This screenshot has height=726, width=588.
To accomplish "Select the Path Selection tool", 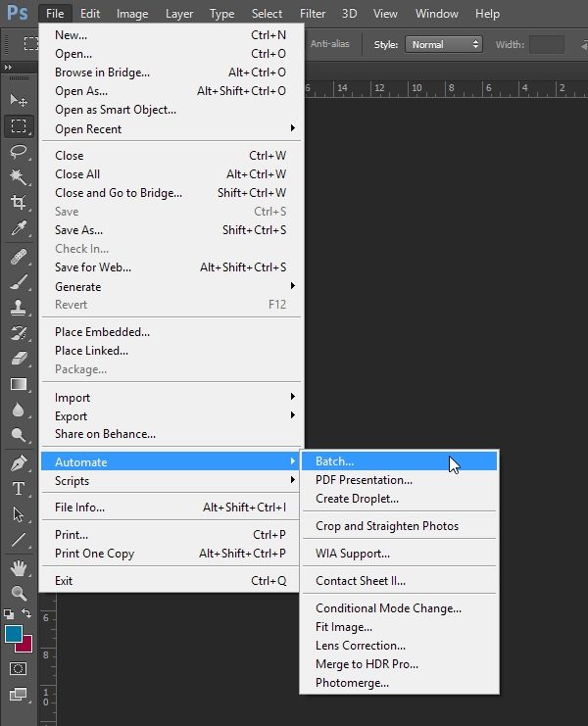I will 19,514.
